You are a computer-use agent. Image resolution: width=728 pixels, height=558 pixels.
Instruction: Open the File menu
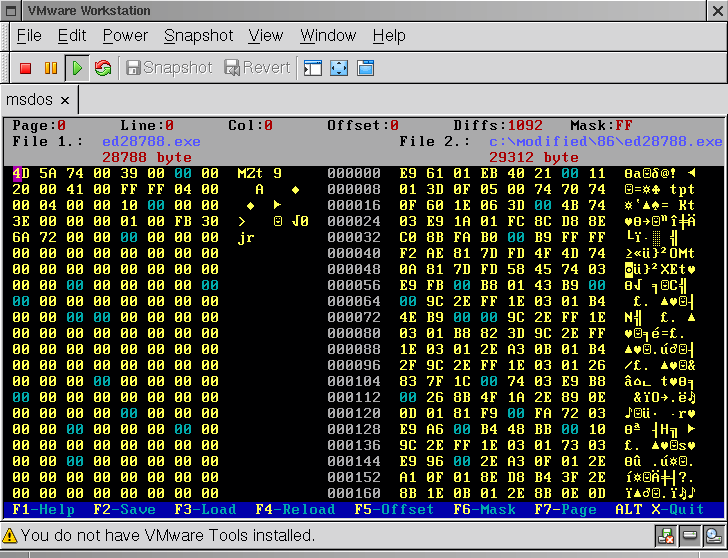[29, 35]
